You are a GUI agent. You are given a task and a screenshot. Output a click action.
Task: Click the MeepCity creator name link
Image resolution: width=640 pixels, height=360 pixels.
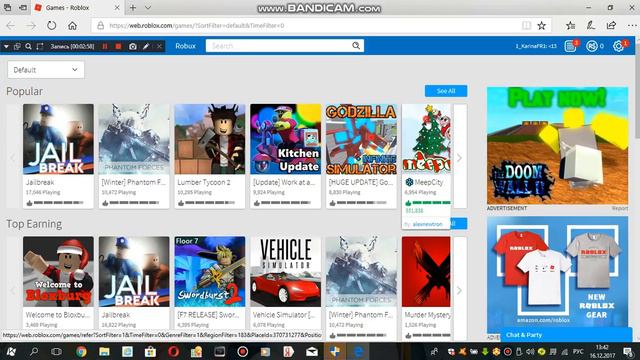[427, 224]
